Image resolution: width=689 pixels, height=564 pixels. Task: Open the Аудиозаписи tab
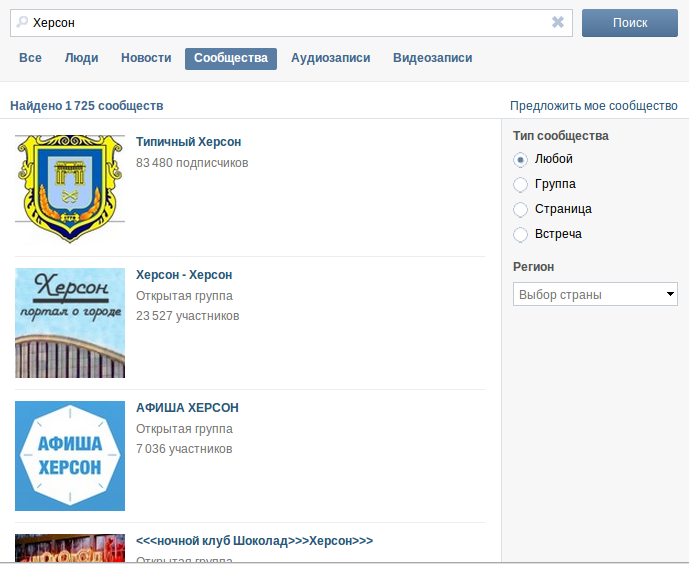click(330, 58)
